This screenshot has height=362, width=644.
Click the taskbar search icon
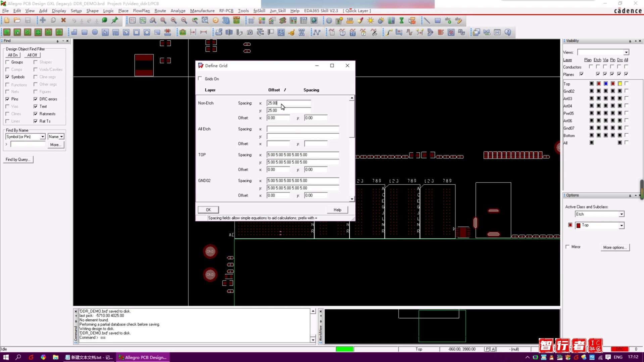point(18,357)
